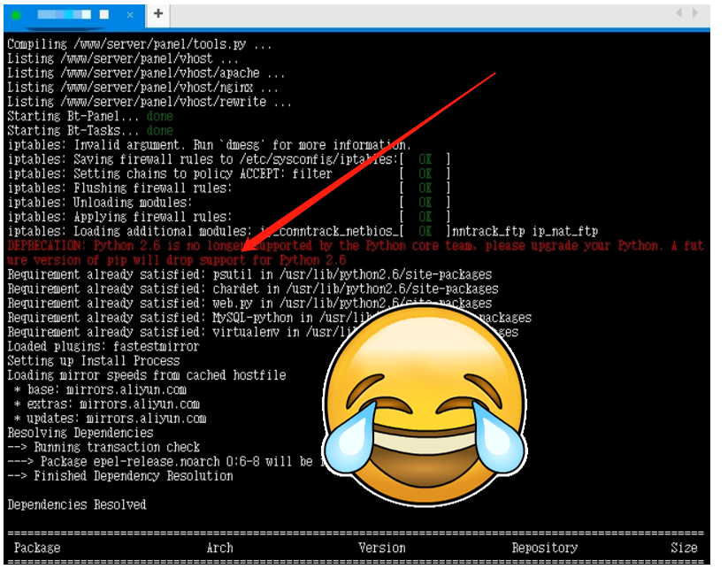Click the Running transaction check line
The height and width of the screenshot is (577, 728).
[103, 448]
